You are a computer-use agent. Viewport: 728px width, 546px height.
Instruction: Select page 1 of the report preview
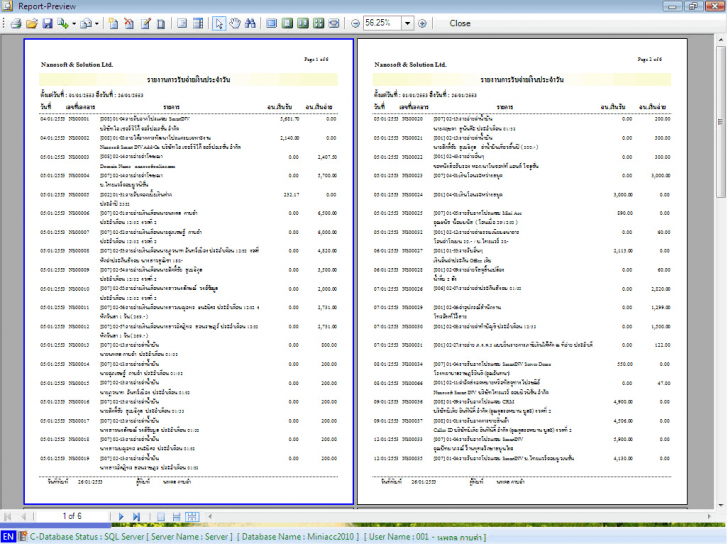188,272
